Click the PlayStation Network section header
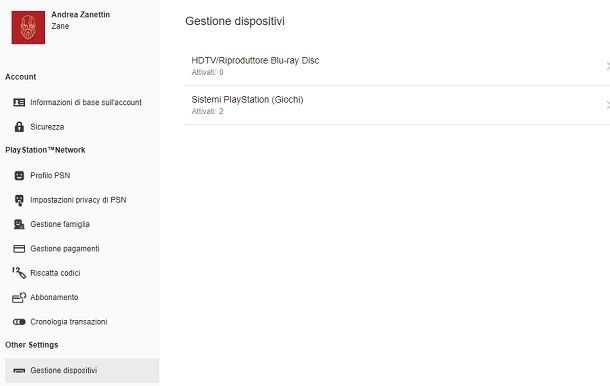 45,150
